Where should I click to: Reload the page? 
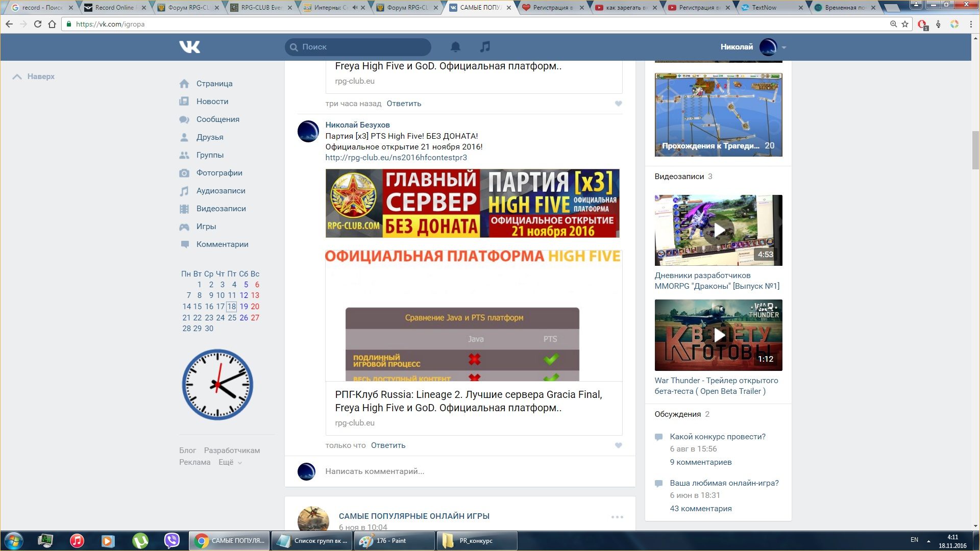coord(37,24)
